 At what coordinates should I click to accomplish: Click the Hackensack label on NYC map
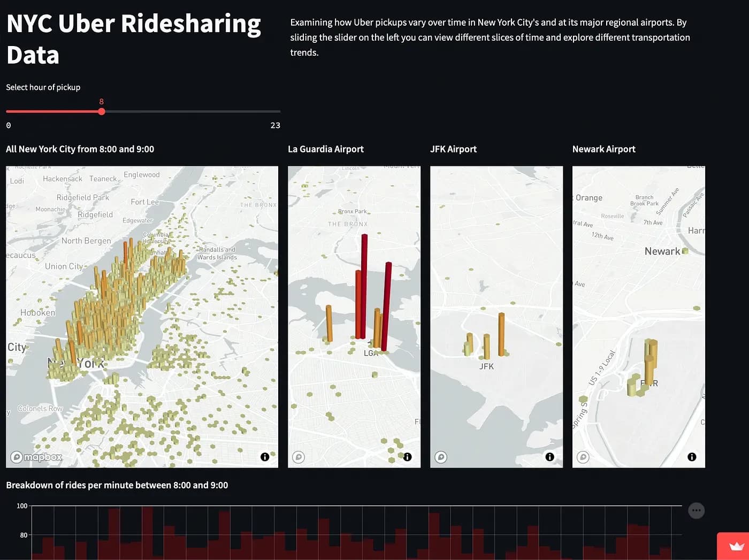tap(63, 179)
